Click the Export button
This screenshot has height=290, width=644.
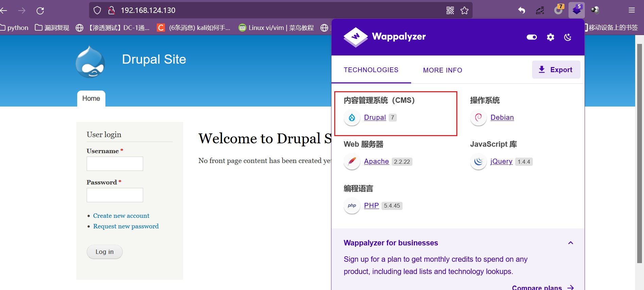pos(556,69)
